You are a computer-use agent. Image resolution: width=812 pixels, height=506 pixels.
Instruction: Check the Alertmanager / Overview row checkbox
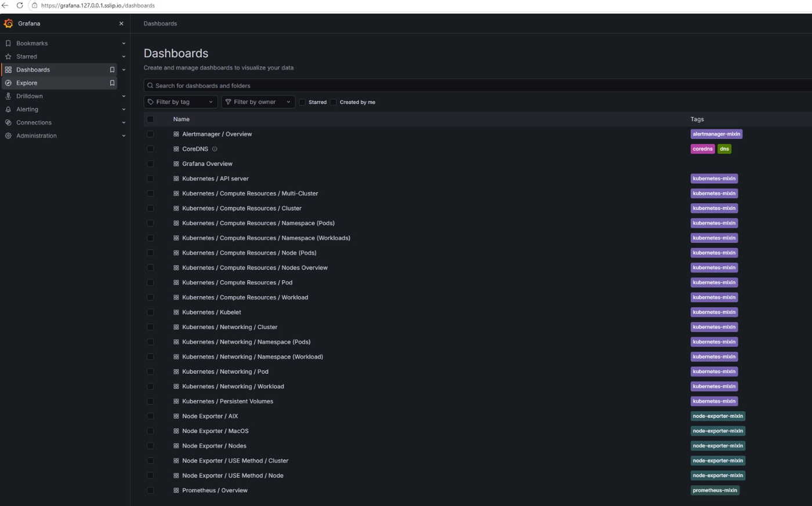[x=150, y=134]
